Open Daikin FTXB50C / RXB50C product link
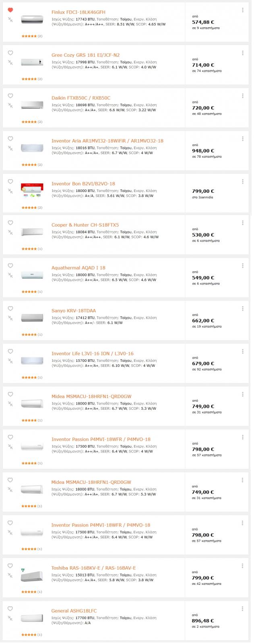Image resolution: width=254 pixels, height=644 pixels. [x=81, y=98]
